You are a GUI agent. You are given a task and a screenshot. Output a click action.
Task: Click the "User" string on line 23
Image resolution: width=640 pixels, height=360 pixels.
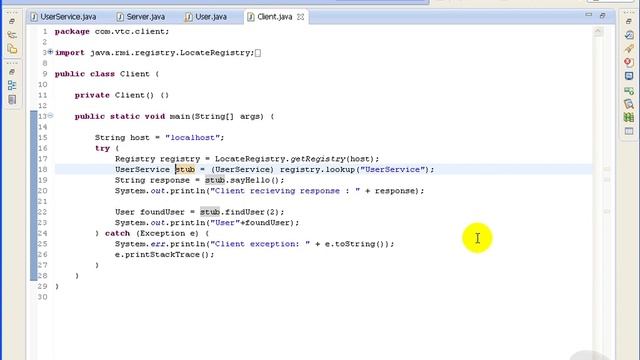pos(225,222)
